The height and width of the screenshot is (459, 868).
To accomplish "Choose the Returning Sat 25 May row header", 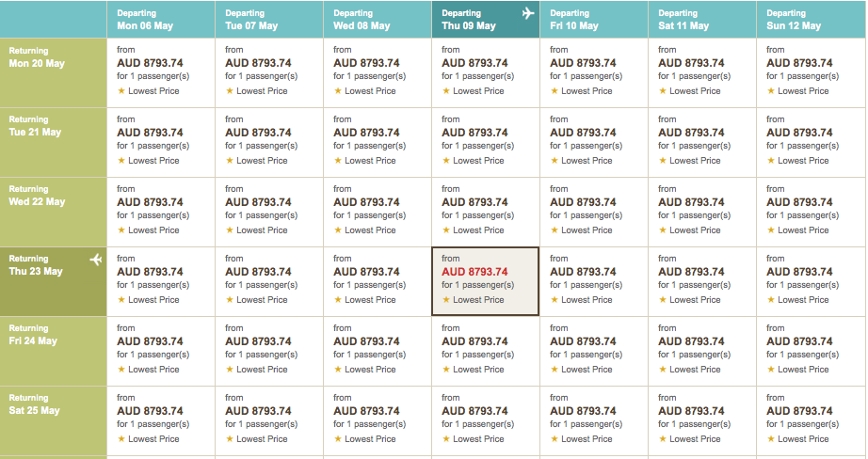I will [x=54, y=420].
